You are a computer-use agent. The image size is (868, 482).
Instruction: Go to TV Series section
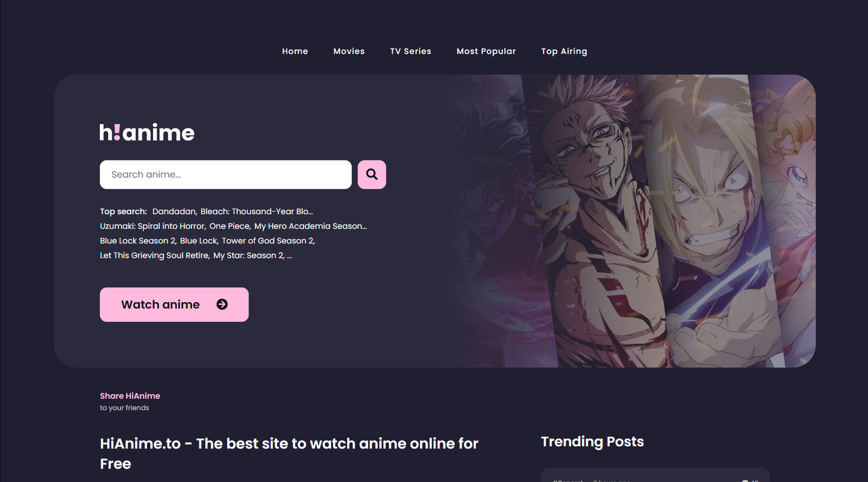(410, 51)
